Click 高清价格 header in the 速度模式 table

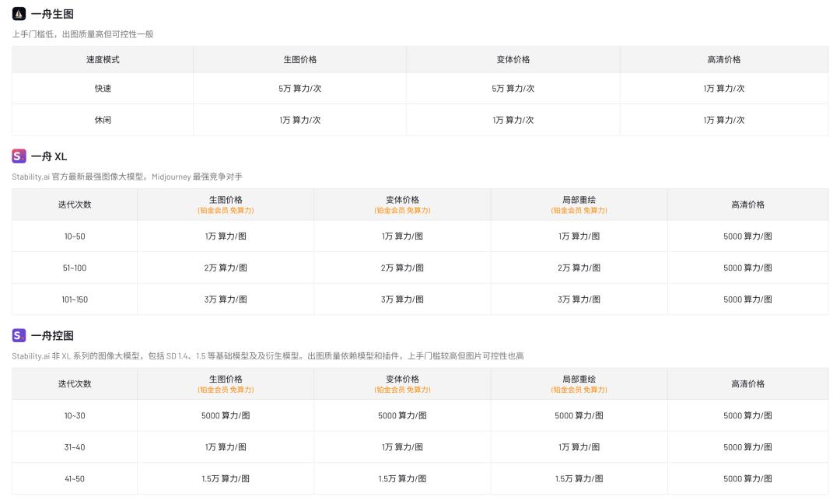[x=724, y=59]
